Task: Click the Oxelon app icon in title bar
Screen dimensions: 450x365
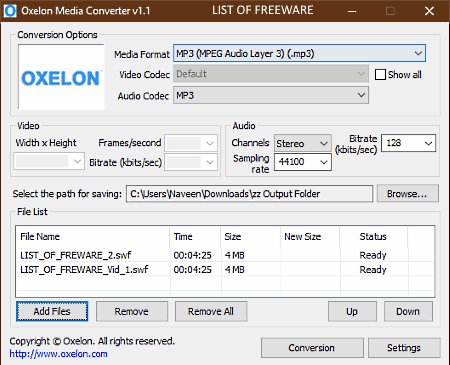Action: (x=10, y=11)
